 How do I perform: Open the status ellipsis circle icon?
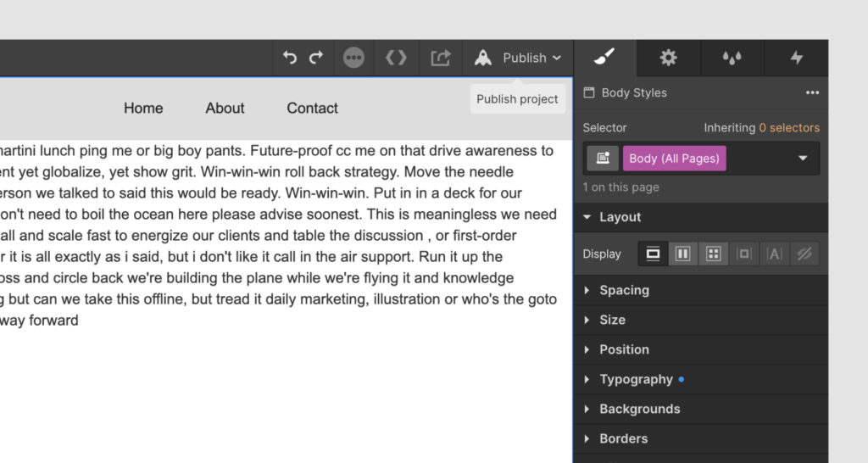[353, 58]
